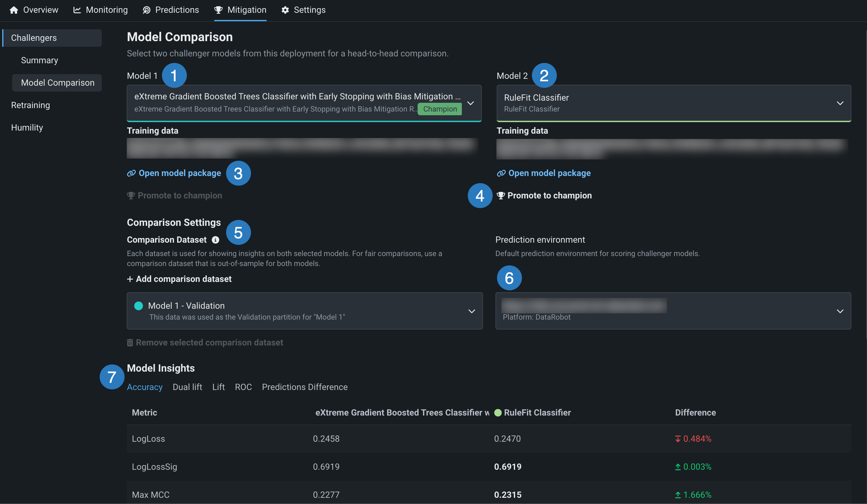Click the teal Model 1 Validation color dot
Screen dimensions: 867x504
[x=139, y=306]
